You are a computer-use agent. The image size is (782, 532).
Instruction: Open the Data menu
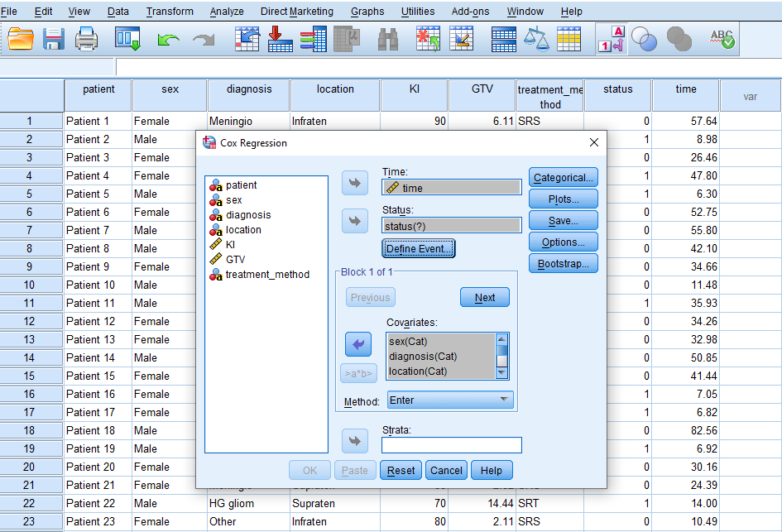[x=118, y=11]
